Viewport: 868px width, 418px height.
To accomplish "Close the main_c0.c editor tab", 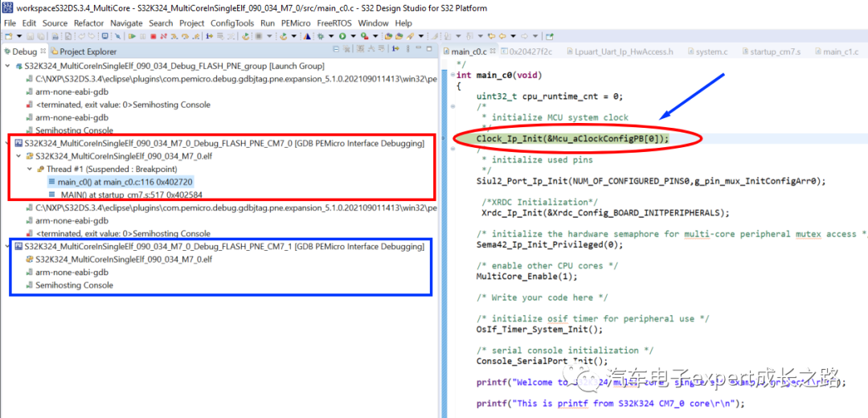I will pos(493,51).
